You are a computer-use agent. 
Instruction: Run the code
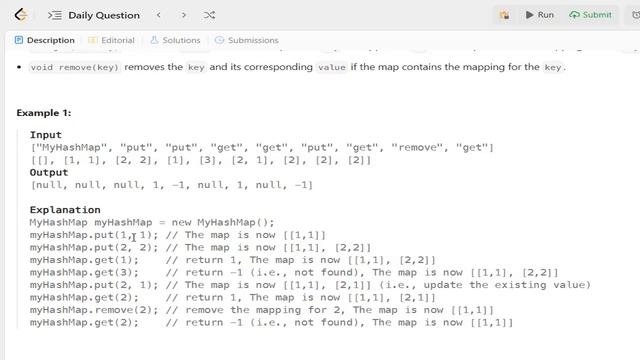tap(540, 15)
